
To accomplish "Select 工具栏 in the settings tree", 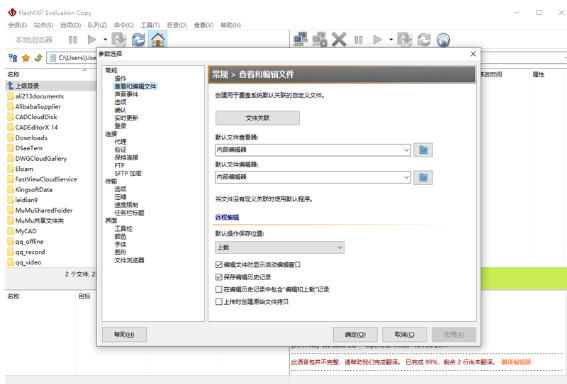I will point(123,229).
